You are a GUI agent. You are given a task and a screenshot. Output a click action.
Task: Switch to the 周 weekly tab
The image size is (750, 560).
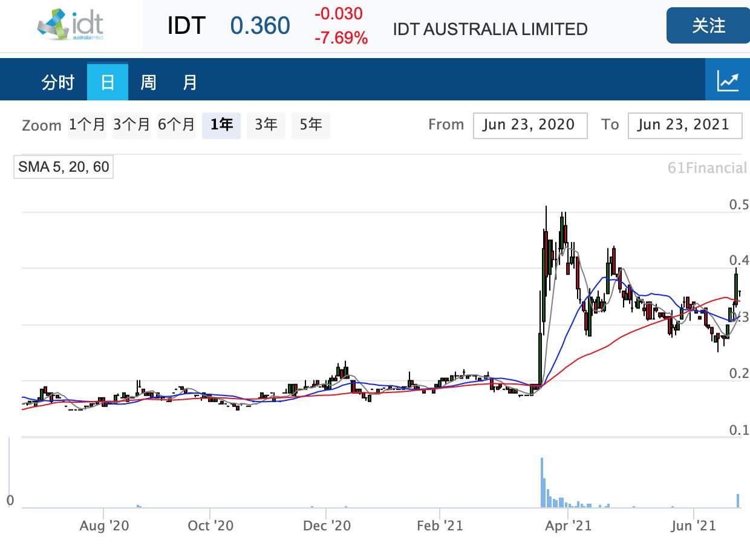tap(148, 82)
